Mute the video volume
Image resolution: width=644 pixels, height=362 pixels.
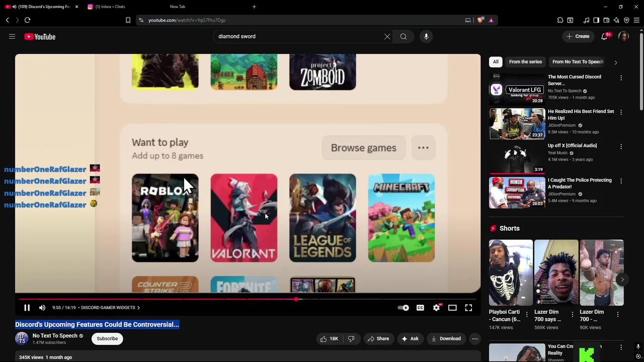coord(42,308)
